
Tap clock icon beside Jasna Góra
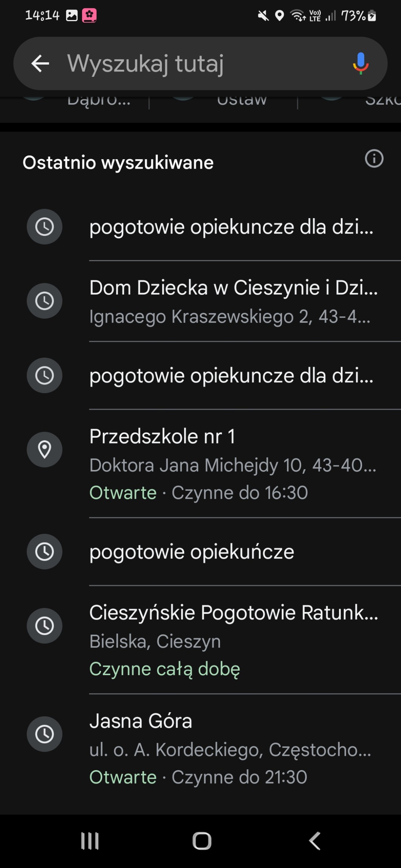pyautogui.click(x=45, y=734)
